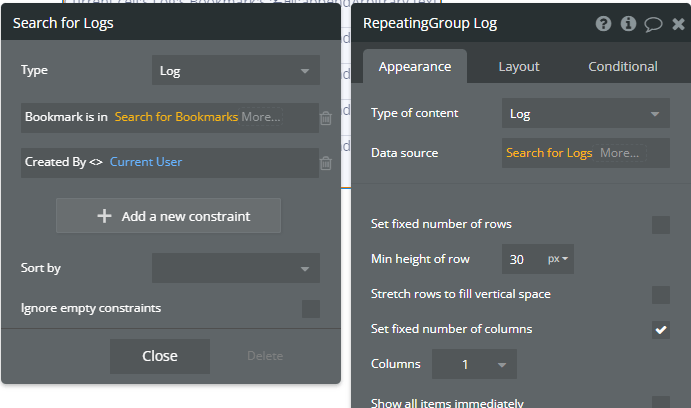Click the Created By <> constraint field
The height and width of the screenshot is (408, 691).
point(170,163)
